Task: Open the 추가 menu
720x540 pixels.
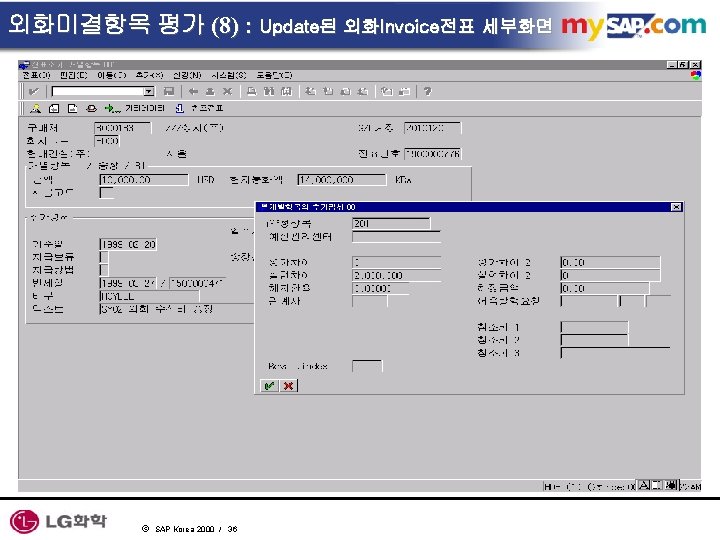Action: tap(149, 75)
